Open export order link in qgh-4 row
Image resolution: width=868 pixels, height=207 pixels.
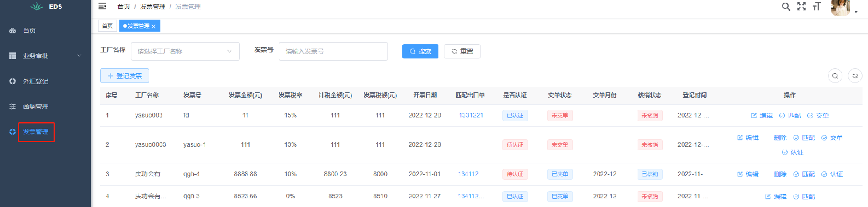point(468,174)
